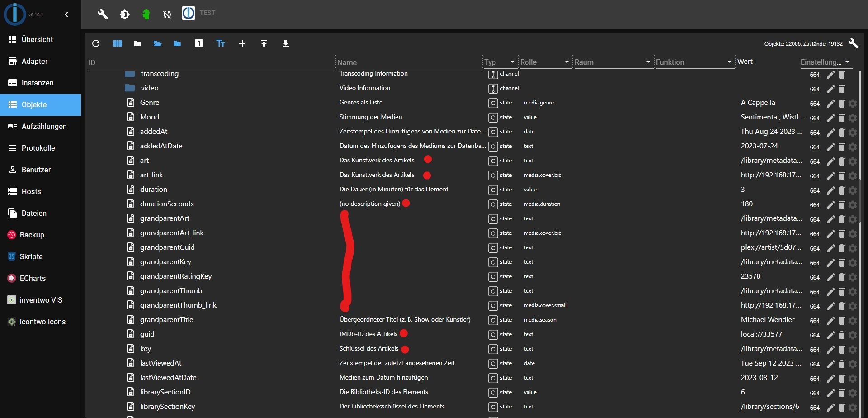868x418 pixels.
Task: Toggle the Tt name display button
Action: (221, 43)
